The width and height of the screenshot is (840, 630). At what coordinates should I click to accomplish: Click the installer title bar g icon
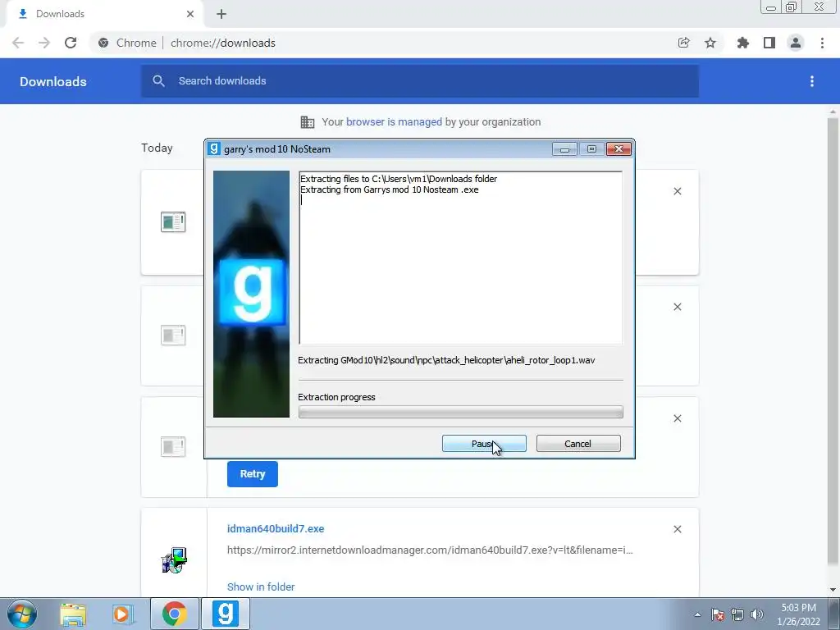click(x=214, y=148)
